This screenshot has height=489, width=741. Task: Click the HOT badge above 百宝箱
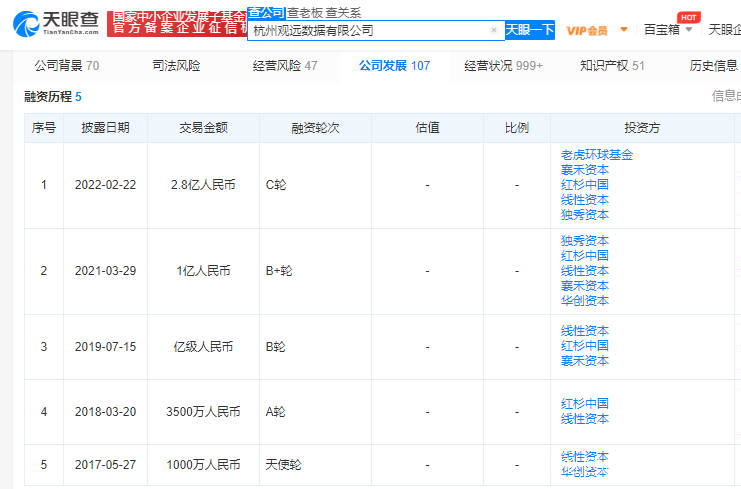688,17
